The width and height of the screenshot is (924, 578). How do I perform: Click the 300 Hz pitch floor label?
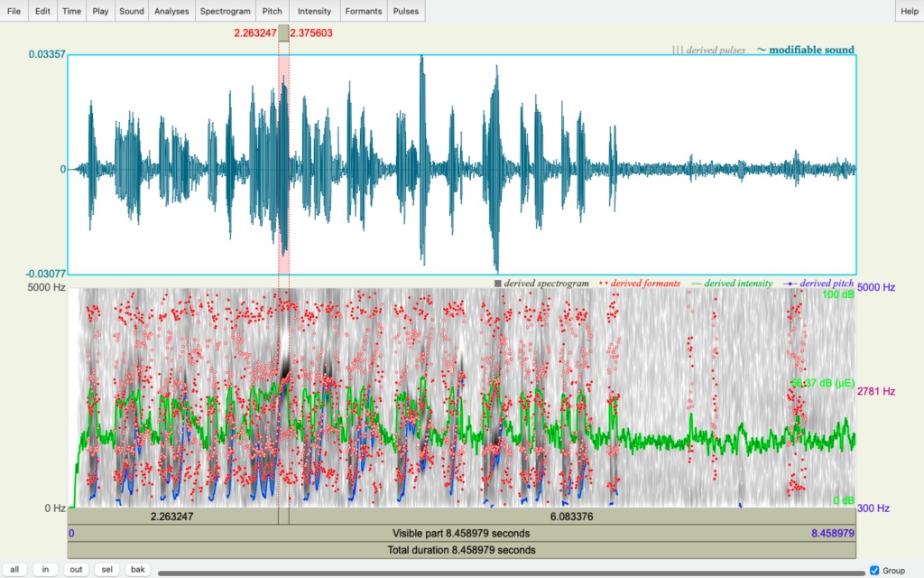tap(873, 508)
